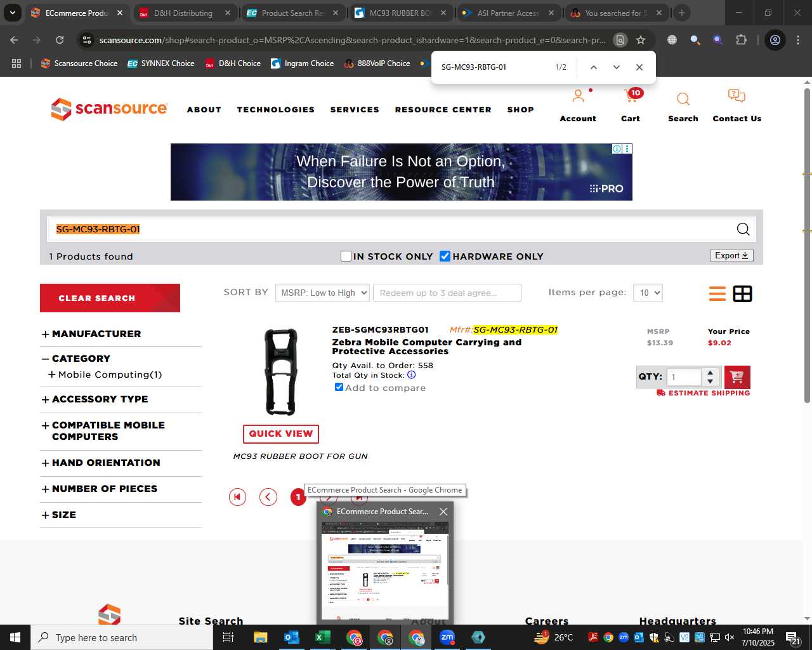Screen dimensions: 812x650
Task: Increase quantity with up stepper arrow
Action: (710, 373)
